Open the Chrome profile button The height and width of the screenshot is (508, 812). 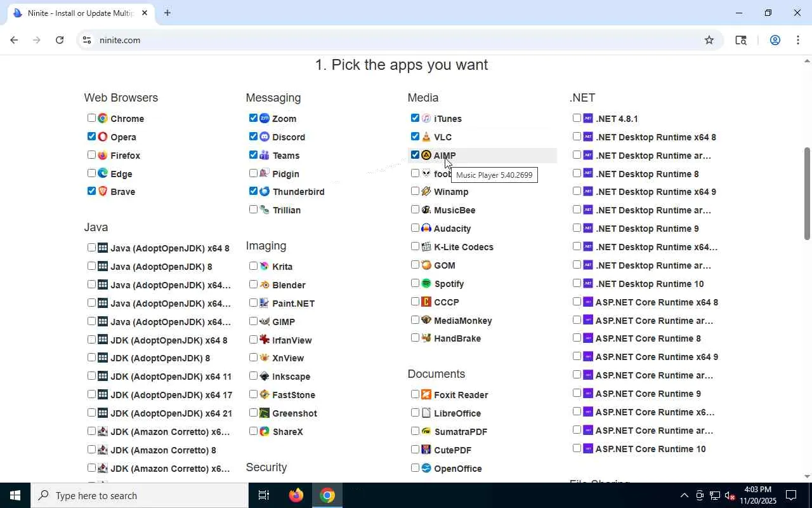[775, 40]
